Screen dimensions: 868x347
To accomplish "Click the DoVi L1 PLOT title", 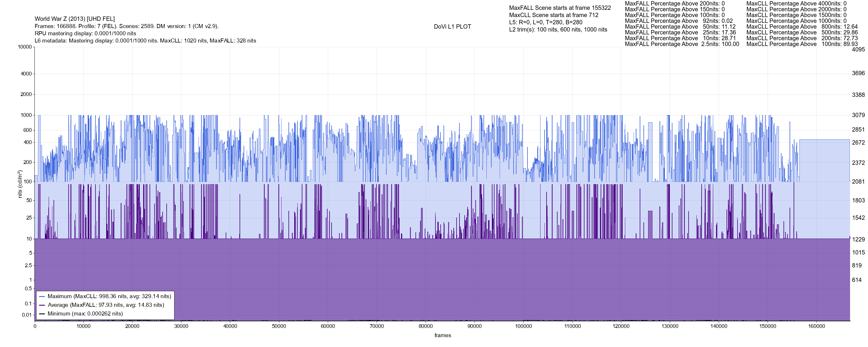I will pyautogui.click(x=452, y=27).
